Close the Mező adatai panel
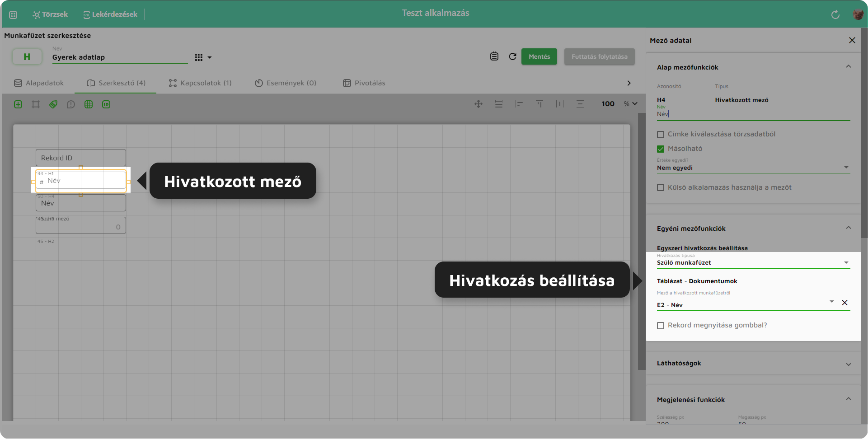 (x=852, y=40)
